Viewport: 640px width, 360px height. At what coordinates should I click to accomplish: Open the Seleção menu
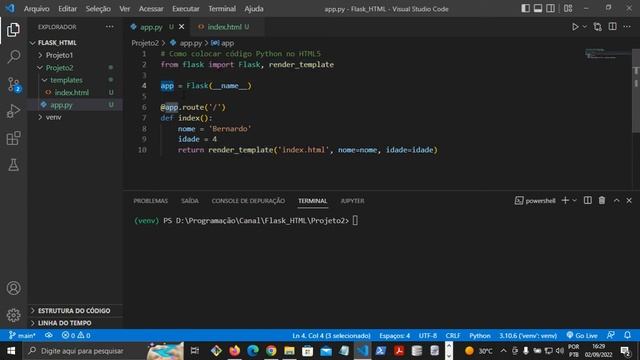click(98, 9)
